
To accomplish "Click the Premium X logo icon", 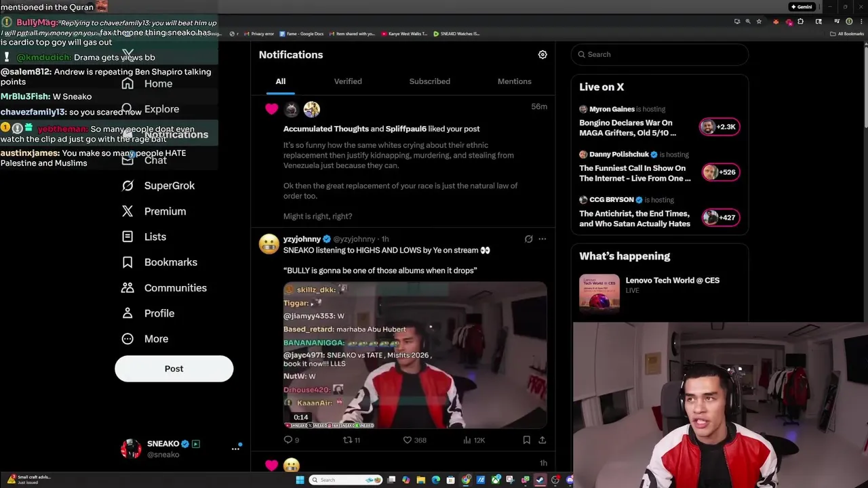I will coord(127,211).
